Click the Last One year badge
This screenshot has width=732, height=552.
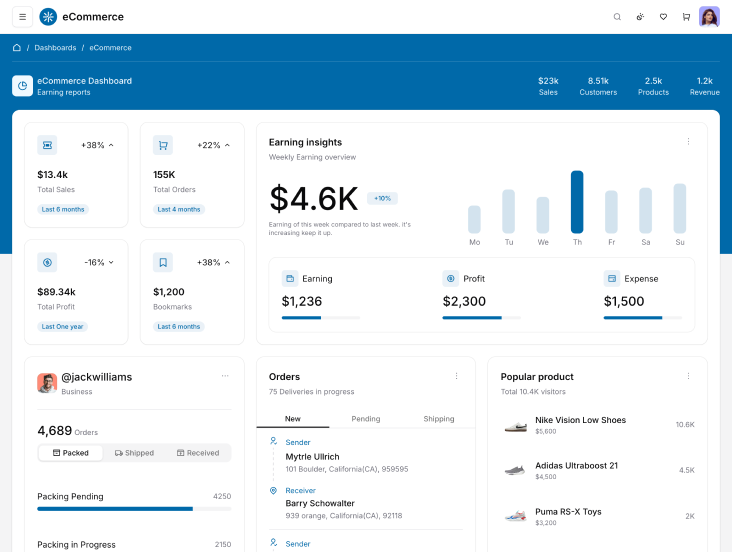point(63,326)
